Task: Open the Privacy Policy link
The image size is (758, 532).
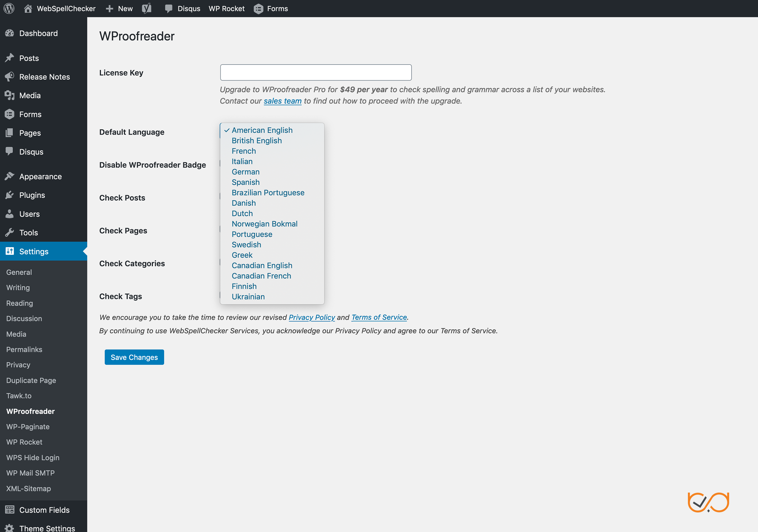Action: 312,317
